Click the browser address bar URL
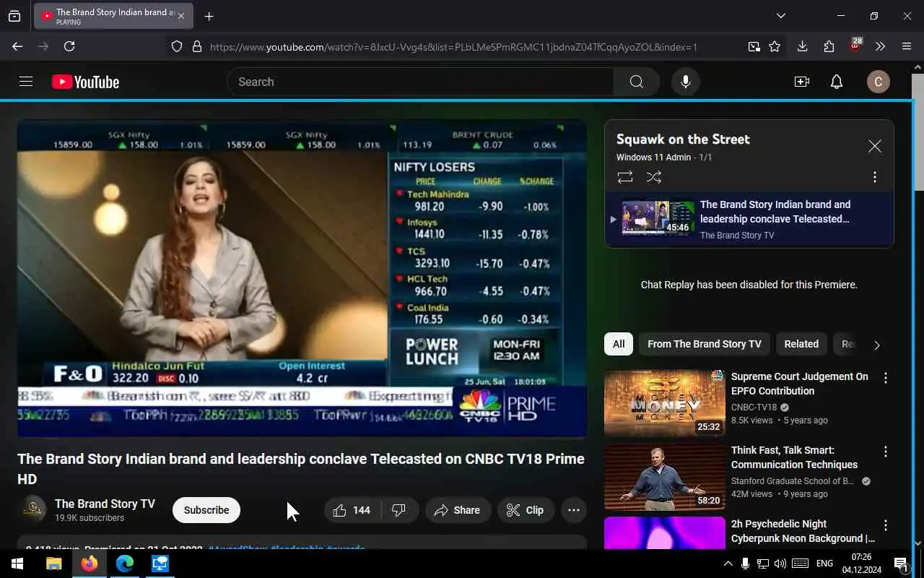 tap(453, 47)
